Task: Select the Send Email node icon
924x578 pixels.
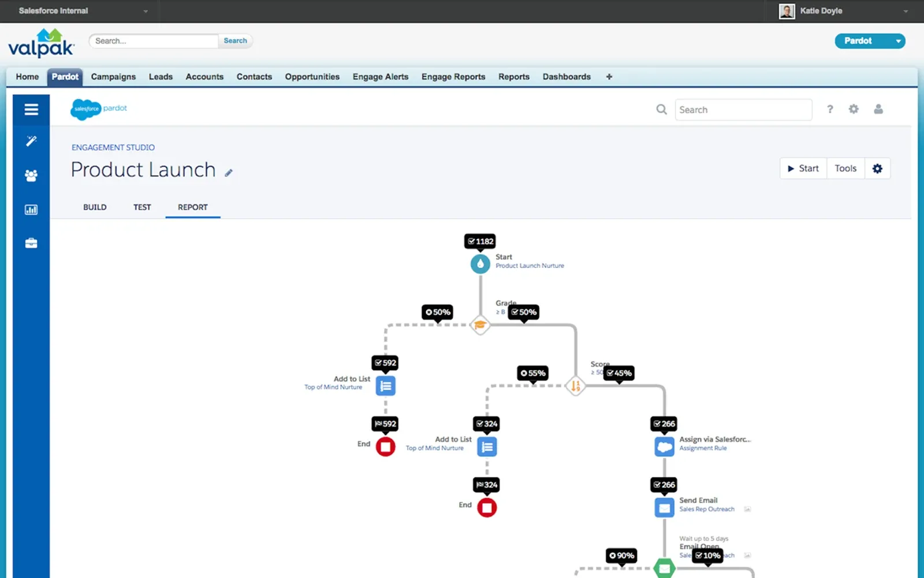Action: (x=665, y=508)
